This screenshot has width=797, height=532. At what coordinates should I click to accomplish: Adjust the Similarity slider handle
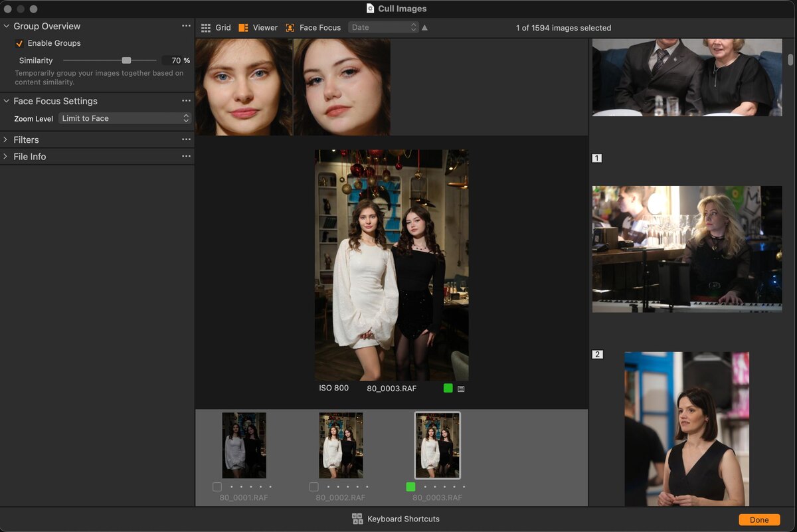coord(126,60)
